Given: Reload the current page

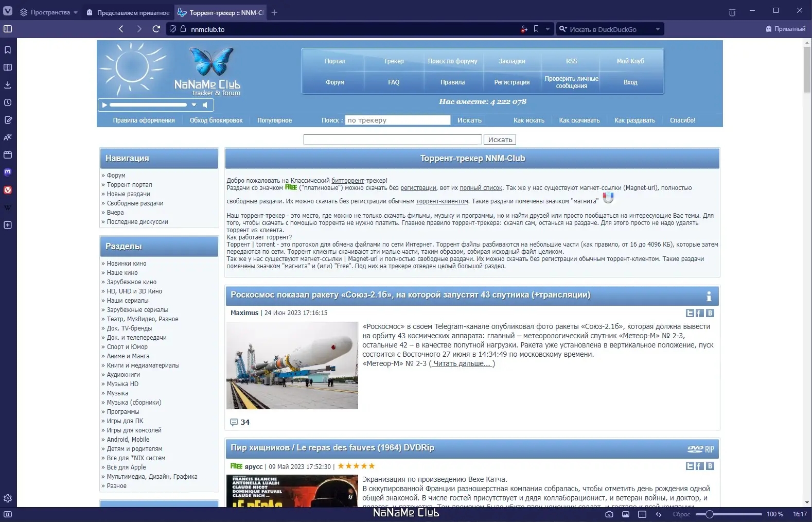Looking at the screenshot, I should click(x=156, y=29).
